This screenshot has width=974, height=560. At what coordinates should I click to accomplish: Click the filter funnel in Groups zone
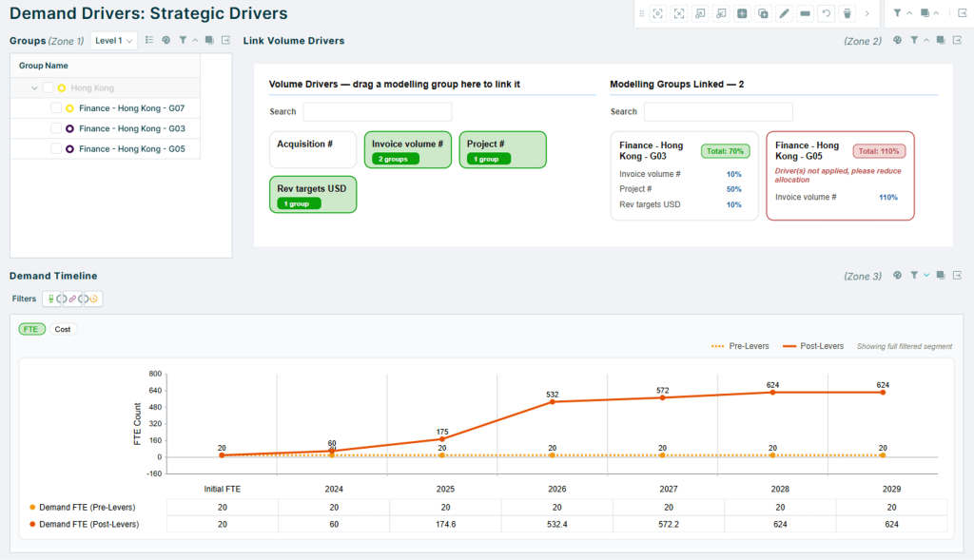point(183,40)
